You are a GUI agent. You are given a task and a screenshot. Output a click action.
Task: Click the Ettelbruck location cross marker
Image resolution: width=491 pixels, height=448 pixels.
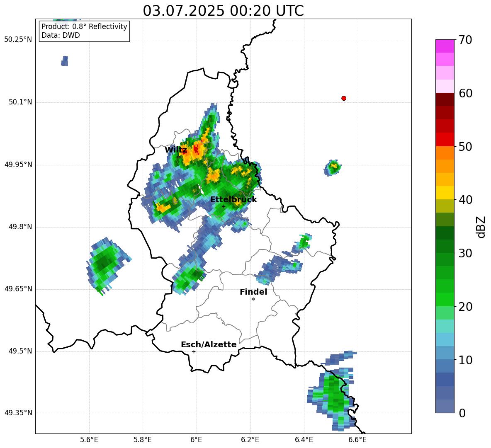point(224,206)
